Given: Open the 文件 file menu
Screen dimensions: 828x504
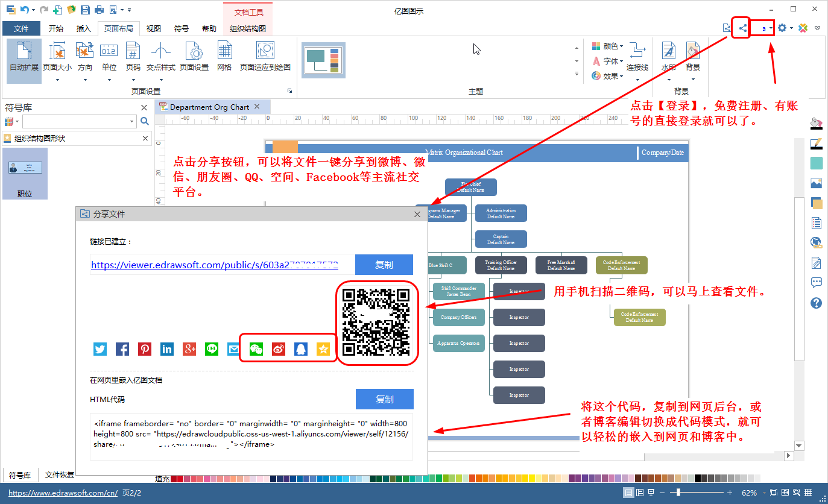Looking at the screenshot, I should pos(21,28).
